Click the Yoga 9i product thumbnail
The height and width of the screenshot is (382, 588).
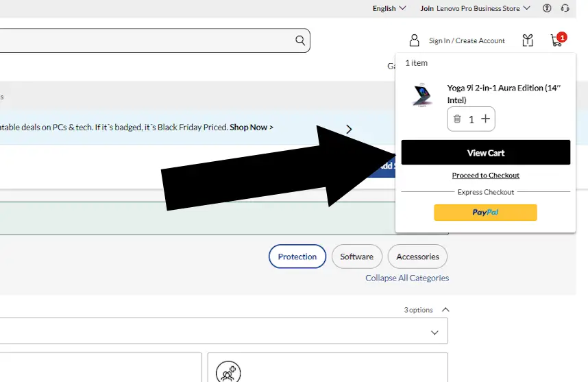click(x=422, y=95)
